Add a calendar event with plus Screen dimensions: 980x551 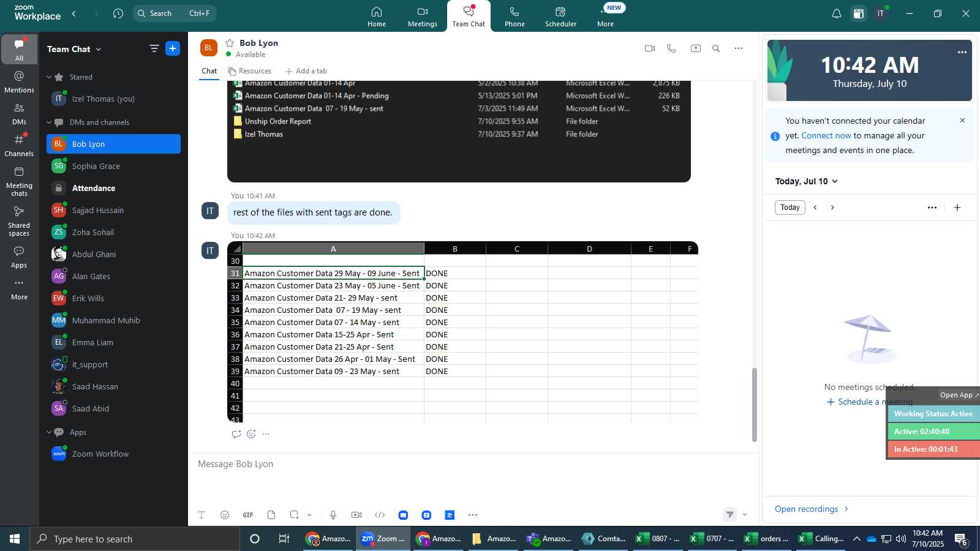(957, 208)
